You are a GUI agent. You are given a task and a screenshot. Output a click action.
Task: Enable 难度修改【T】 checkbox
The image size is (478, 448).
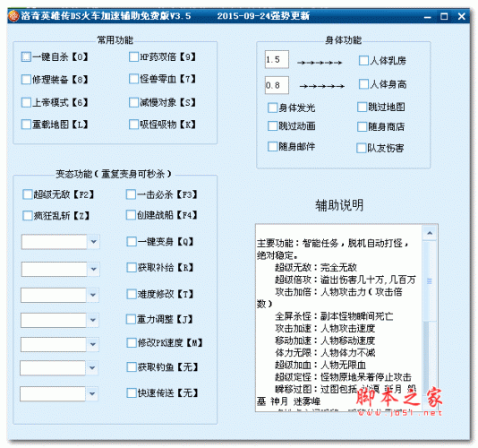pyautogui.click(x=132, y=294)
